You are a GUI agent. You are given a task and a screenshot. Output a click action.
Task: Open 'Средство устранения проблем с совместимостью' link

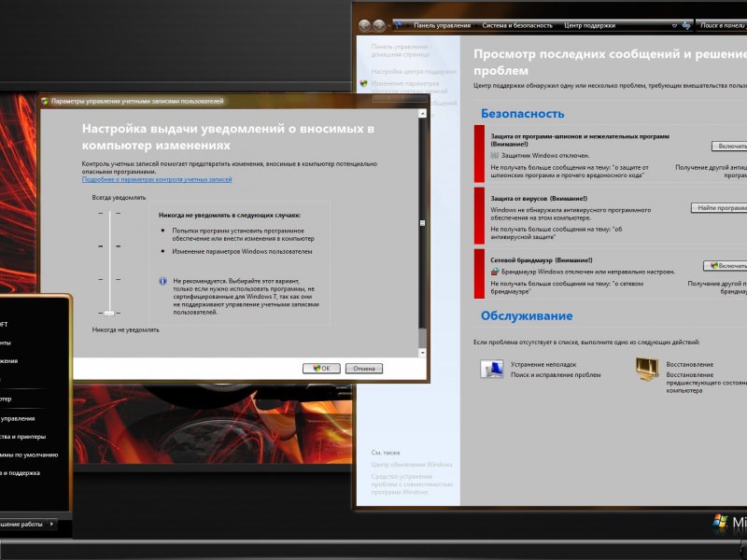click(x=412, y=483)
